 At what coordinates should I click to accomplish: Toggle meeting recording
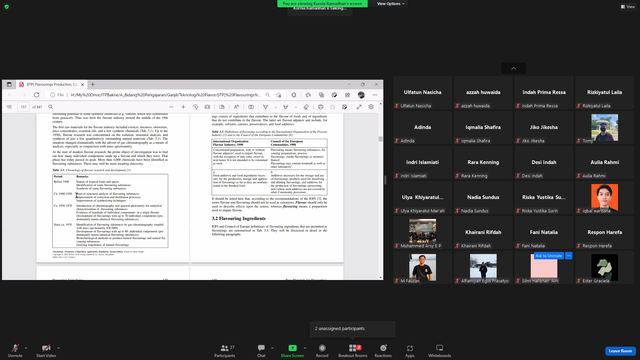[x=322, y=350]
